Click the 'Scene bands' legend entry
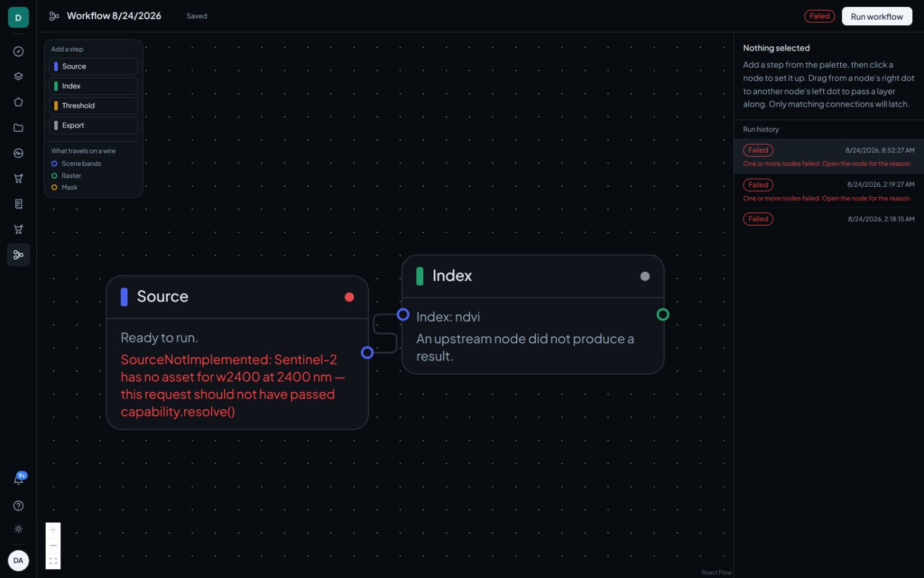This screenshot has height=578, width=924. [76, 164]
